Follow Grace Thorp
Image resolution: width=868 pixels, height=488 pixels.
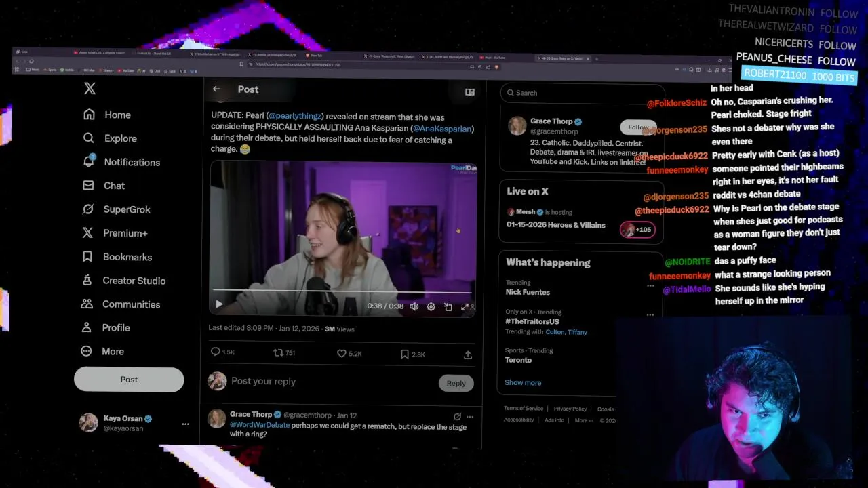point(638,127)
